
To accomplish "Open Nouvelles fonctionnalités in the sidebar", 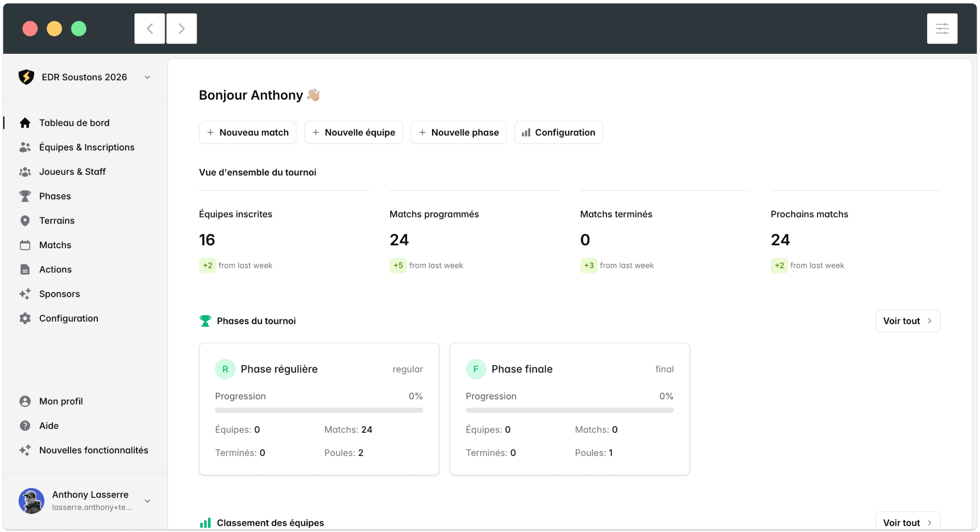I will click(x=94, y=450).
